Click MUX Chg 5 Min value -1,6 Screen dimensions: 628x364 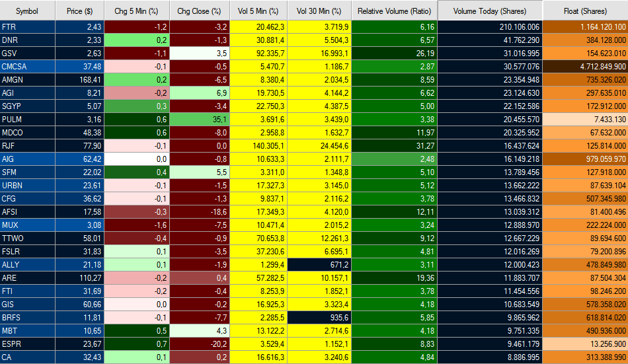tap(137, 225)
